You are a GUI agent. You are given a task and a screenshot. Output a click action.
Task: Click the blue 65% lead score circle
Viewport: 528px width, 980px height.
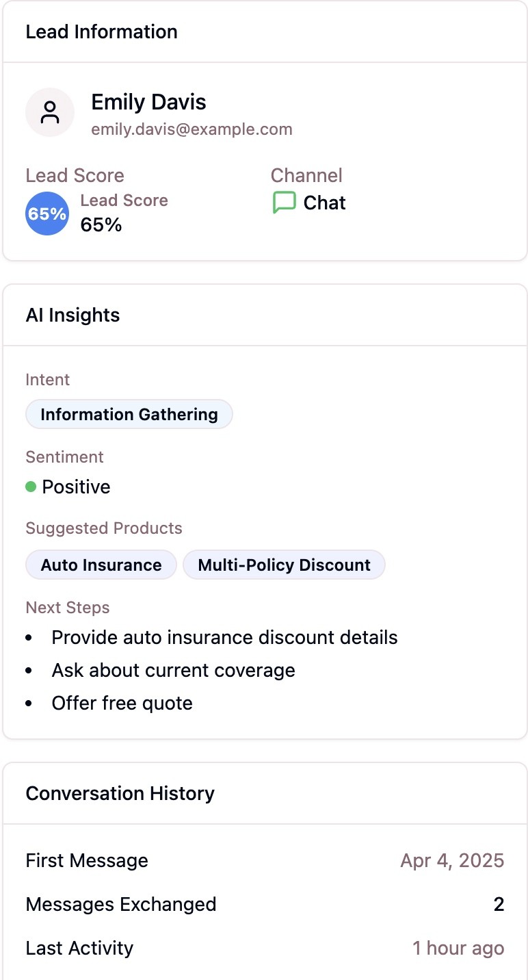[x=47, y=214]
